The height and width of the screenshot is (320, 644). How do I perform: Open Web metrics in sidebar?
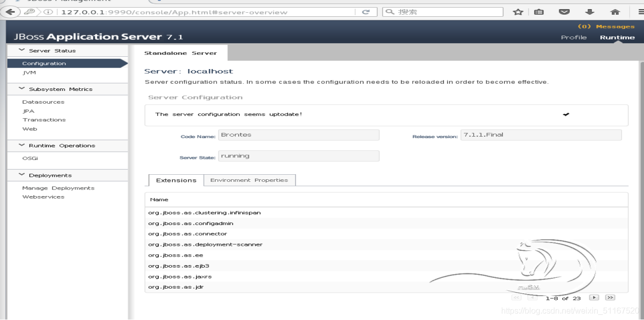pos(29,129)
